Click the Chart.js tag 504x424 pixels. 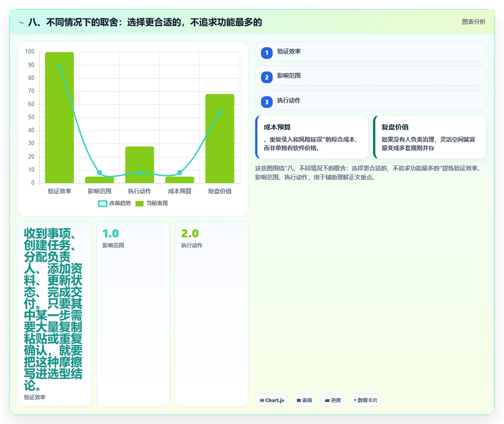(272, 400)
